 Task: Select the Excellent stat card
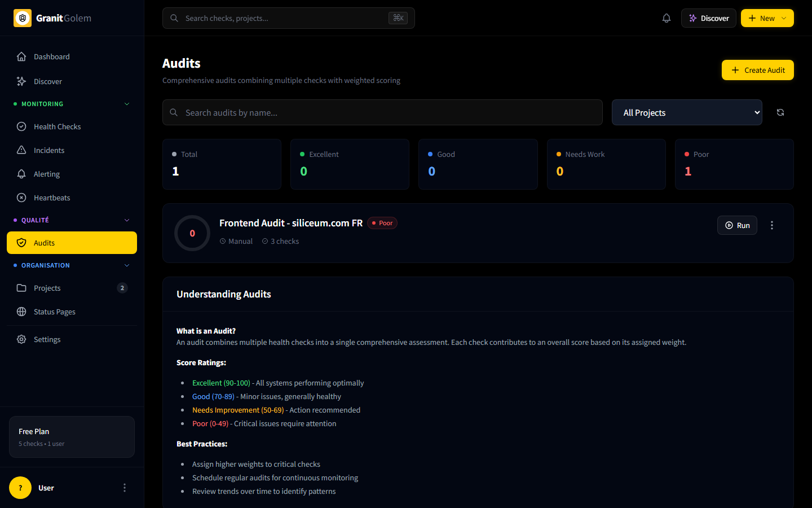(x=350, y=164)
